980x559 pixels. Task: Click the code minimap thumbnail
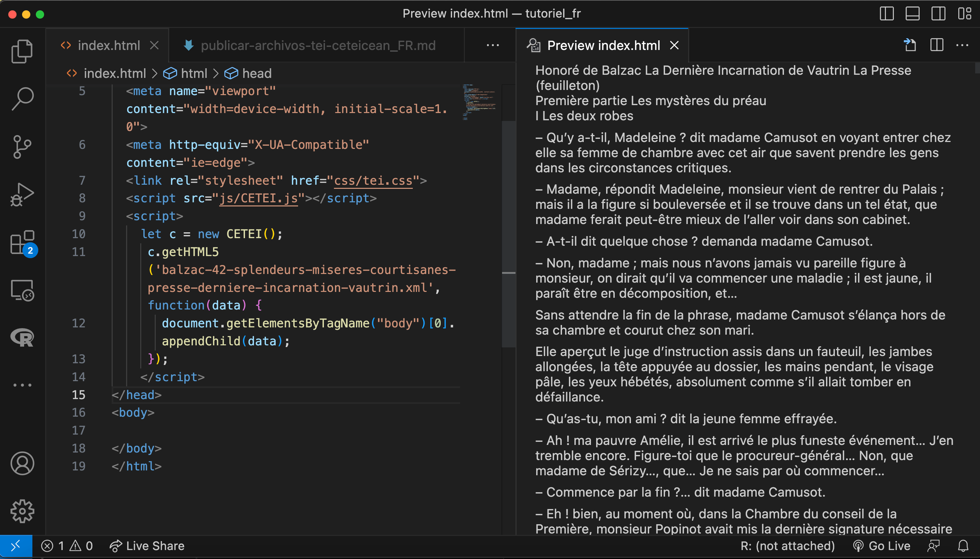479,103
